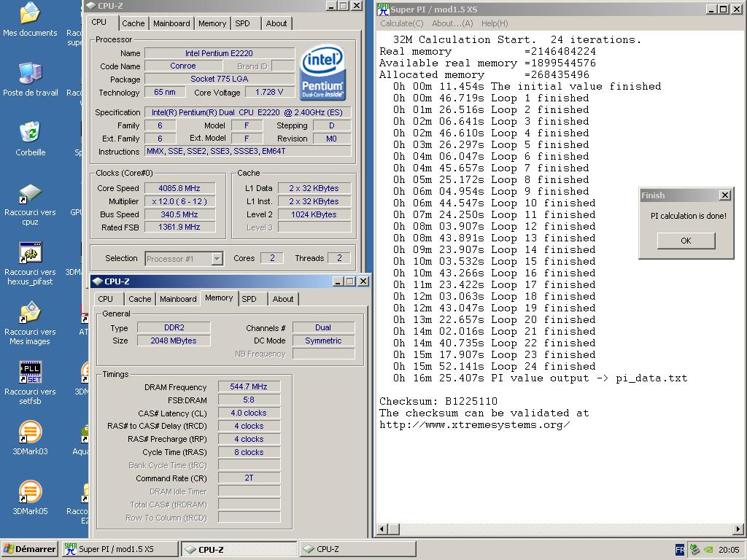
Task: Open the Help(H) menu in Super PI
Action: tap(495, 23)
